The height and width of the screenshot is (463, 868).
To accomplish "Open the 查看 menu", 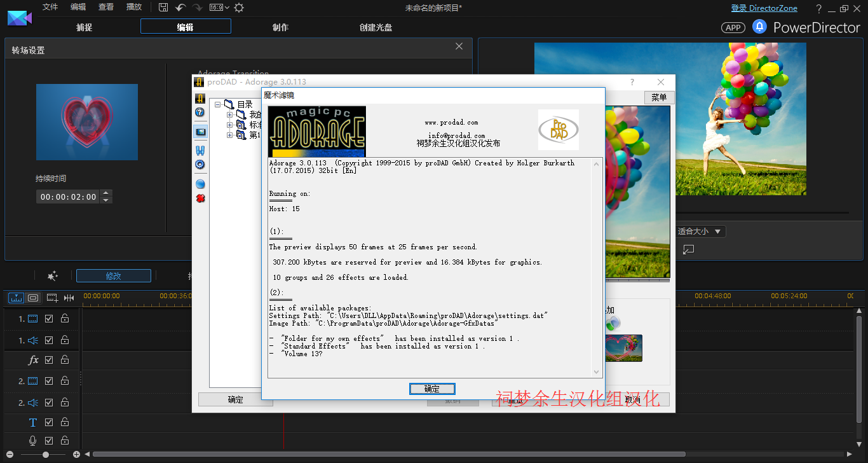I will point(106,7).
